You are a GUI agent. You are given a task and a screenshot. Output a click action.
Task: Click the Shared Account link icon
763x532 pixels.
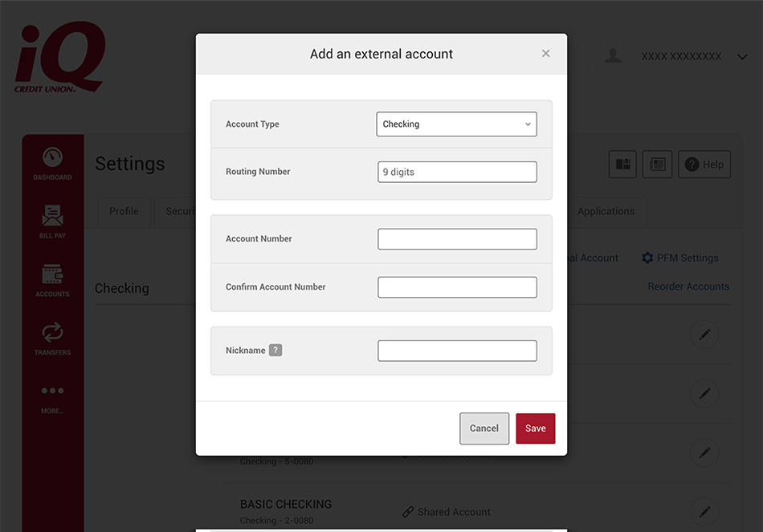pyautogui.click(x=409, y=511)
